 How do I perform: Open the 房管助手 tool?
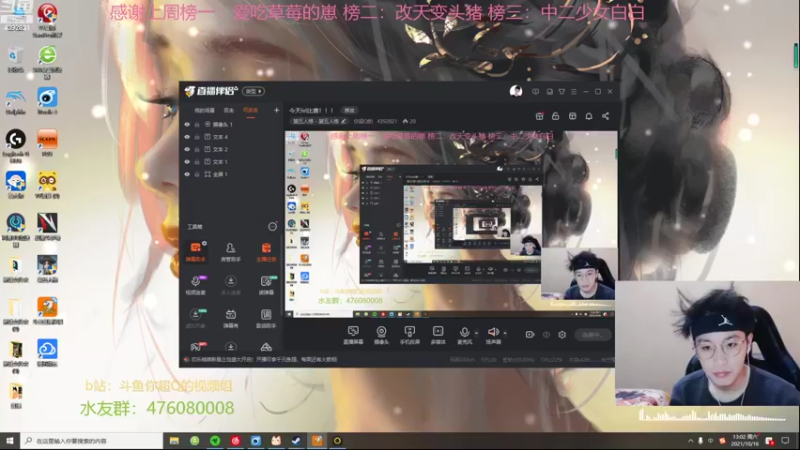click(231, 252)
